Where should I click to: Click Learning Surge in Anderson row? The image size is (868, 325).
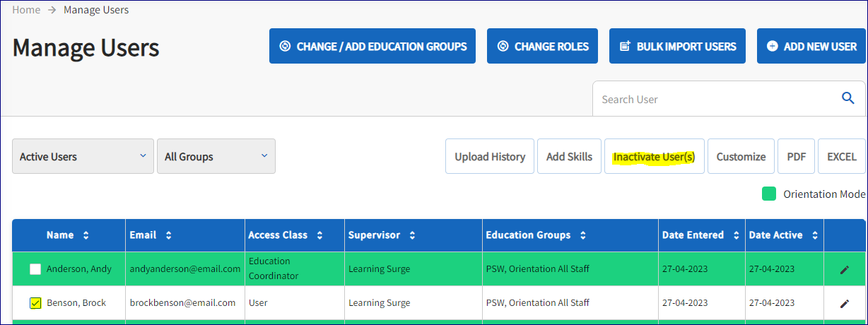tap(379, 269)
